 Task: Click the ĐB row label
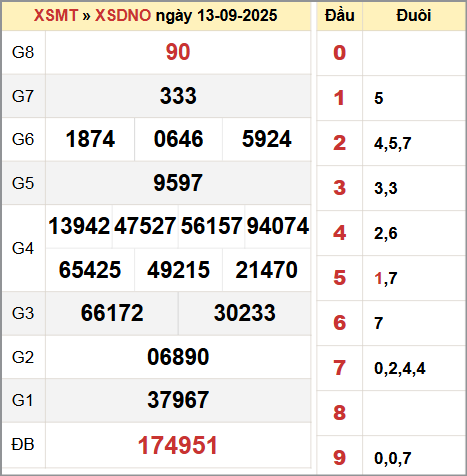point(23,445)
